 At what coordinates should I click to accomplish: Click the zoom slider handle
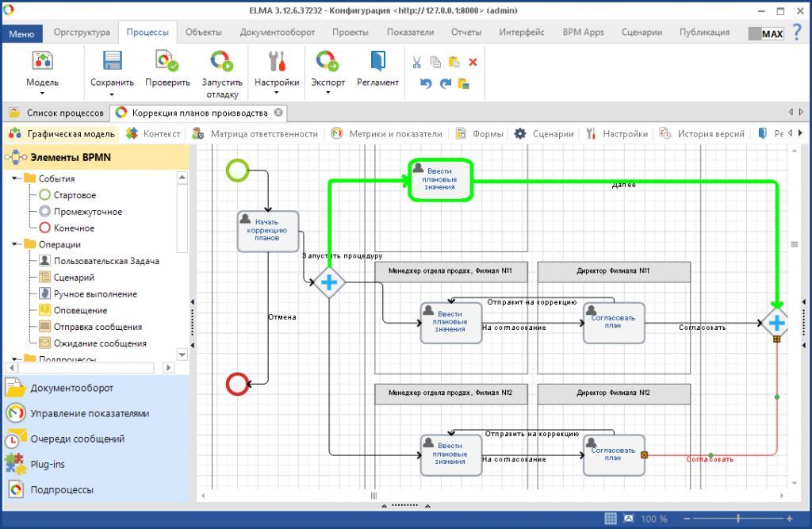738,518
